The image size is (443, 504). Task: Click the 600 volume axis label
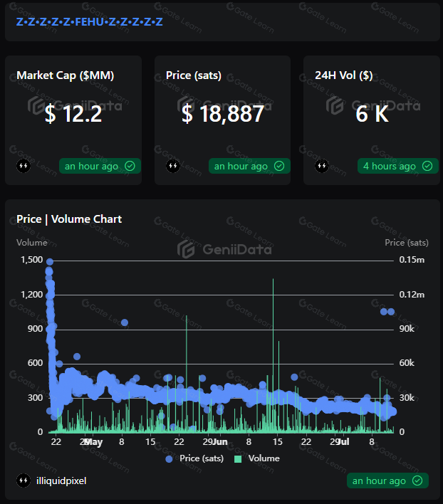coord(35,363)
